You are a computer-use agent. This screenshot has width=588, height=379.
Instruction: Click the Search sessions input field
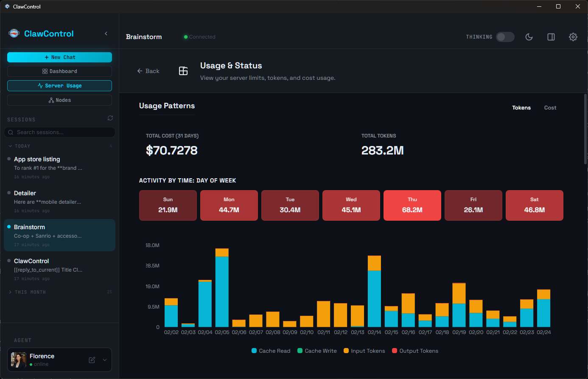point(59,132)
